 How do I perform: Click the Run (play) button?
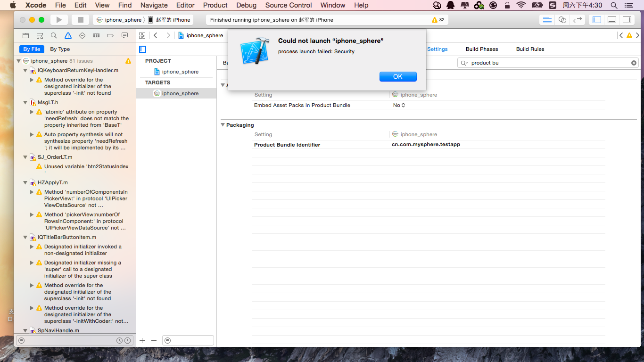[59, 20]
